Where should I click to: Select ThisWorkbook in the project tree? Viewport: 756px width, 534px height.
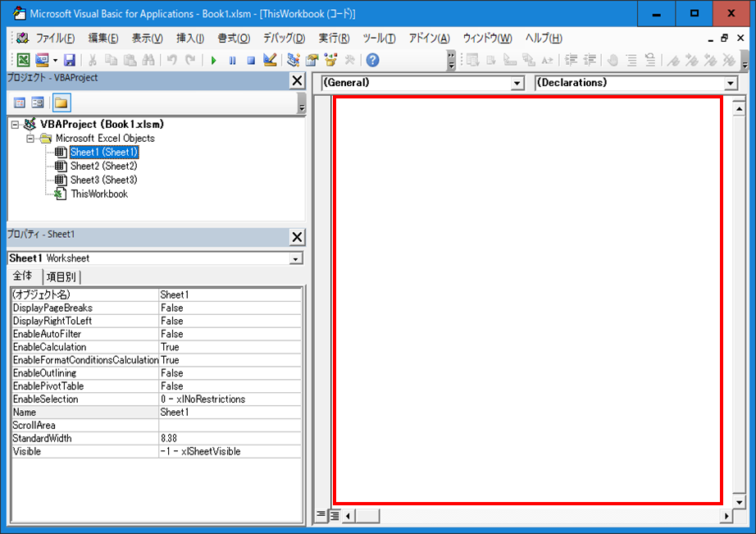click(99, 194)
